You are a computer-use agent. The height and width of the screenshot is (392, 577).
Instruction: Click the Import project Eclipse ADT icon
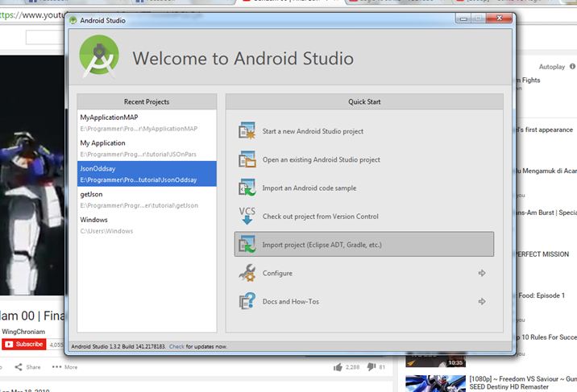pos(247,245)
